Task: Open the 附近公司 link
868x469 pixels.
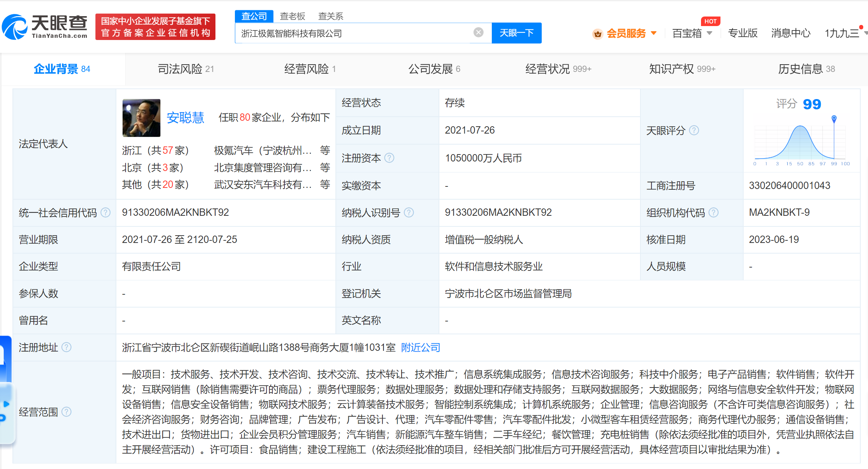Action: pyautogui.click(x=420, y=347)
